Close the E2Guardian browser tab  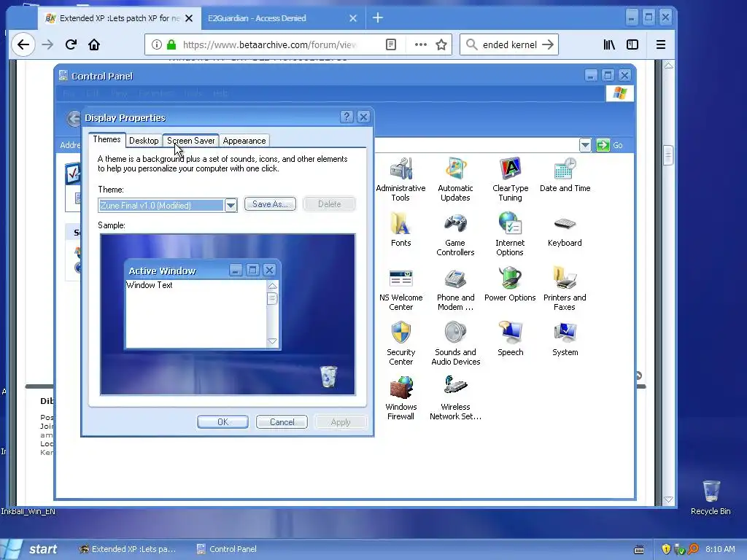click(353, 18)
